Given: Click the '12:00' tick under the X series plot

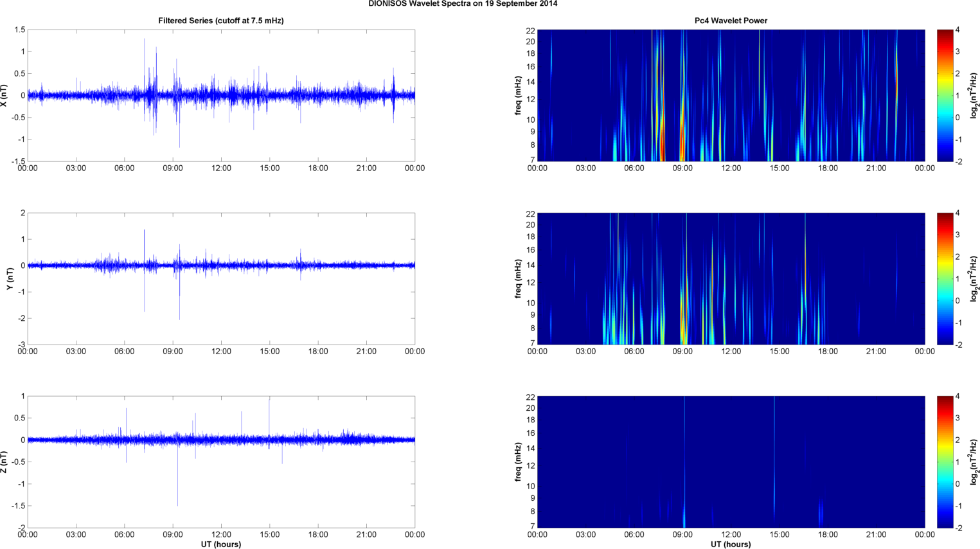Looking at the screenshot, I should (221, 168).
